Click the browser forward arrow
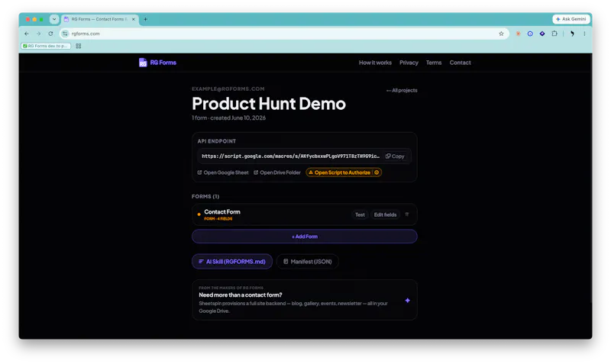611x364 pixels. click(x=39, y=34)
